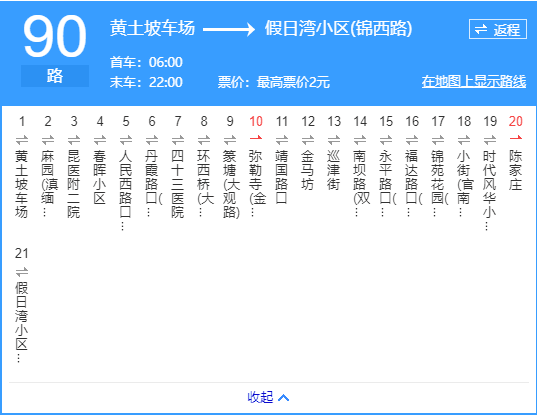537x416 pixels.
Task: Select stop 7 四十三医院
Action: 178,184
